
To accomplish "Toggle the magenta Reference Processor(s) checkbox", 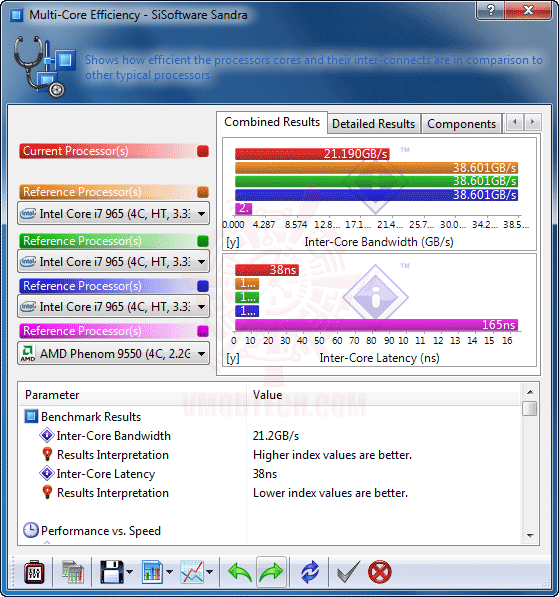I will [x=203, y=331].
